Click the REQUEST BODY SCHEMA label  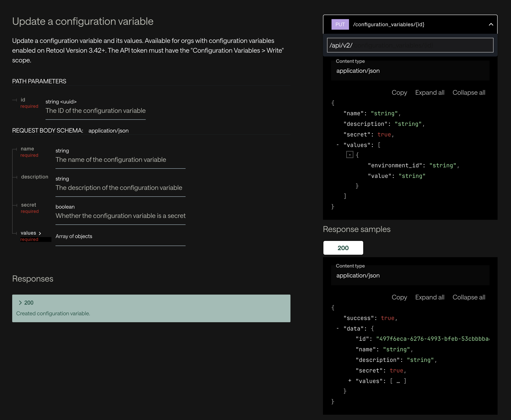tap(48, 131)
